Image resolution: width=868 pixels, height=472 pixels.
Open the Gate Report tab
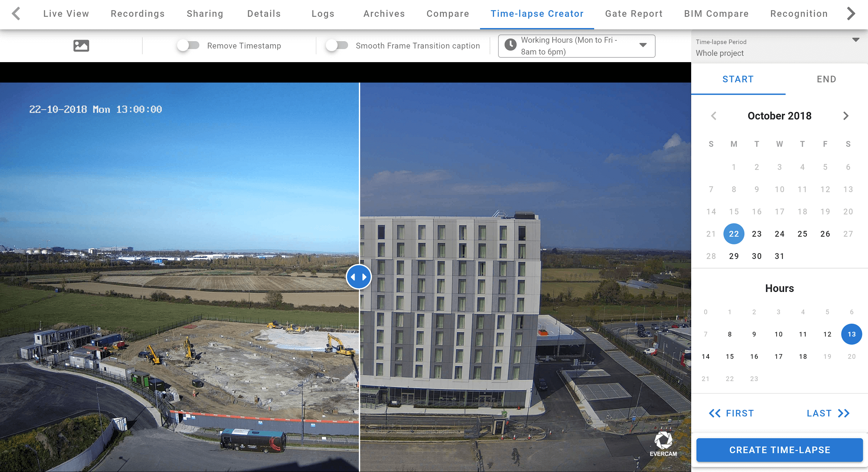[x=633, y=14]
